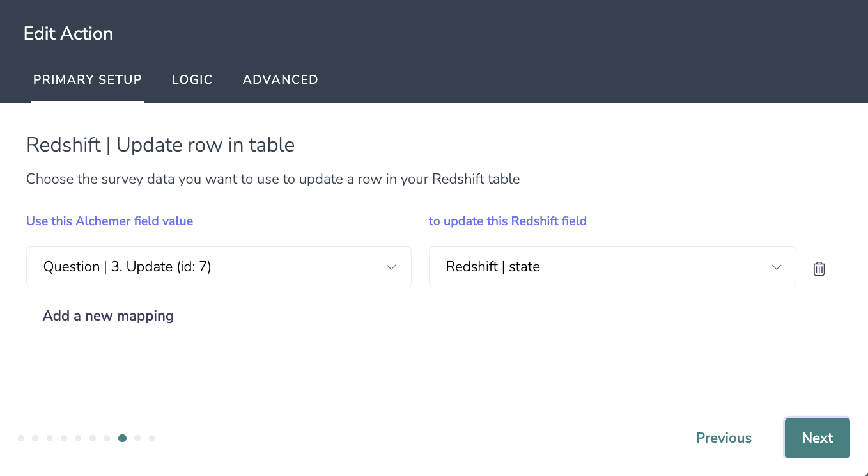The height and width of the screenshot is (476, 868).
Task: Click the seventh step progress dot
Action: click(107, 438)
